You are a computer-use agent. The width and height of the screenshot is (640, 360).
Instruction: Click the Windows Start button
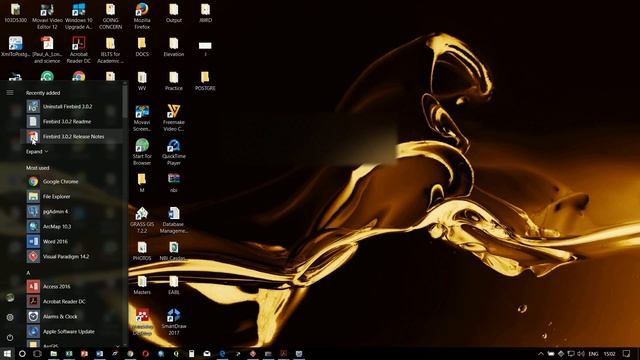tap(7, 353)
